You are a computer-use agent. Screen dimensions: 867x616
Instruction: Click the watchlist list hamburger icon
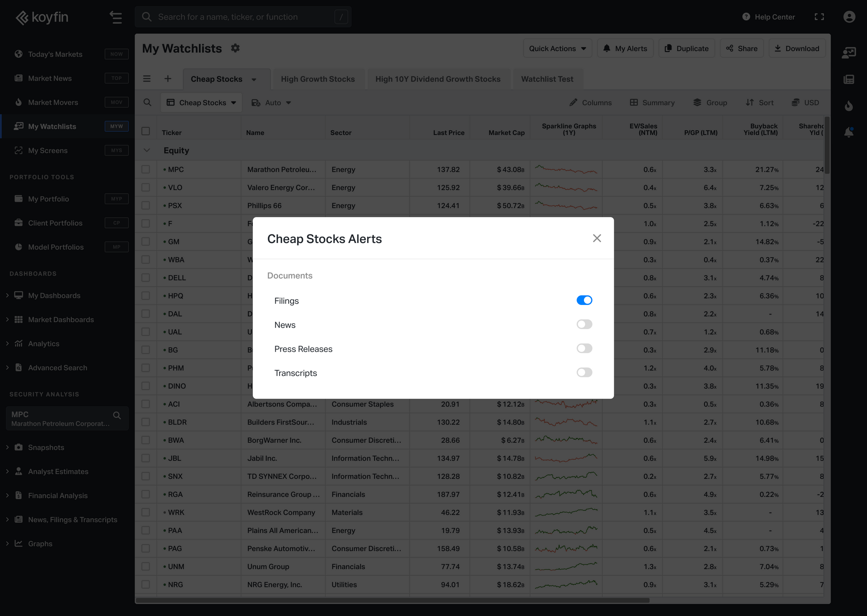click(x=147, y=79)
